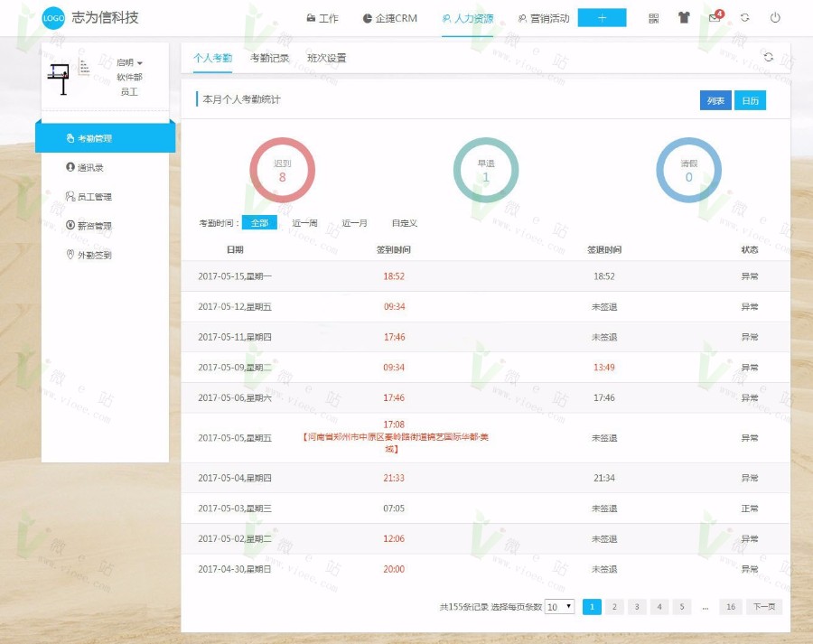Click 下一页 next page button
This screenshot has height=644, width=813.
pyautogui.click(x=764, y=607)
